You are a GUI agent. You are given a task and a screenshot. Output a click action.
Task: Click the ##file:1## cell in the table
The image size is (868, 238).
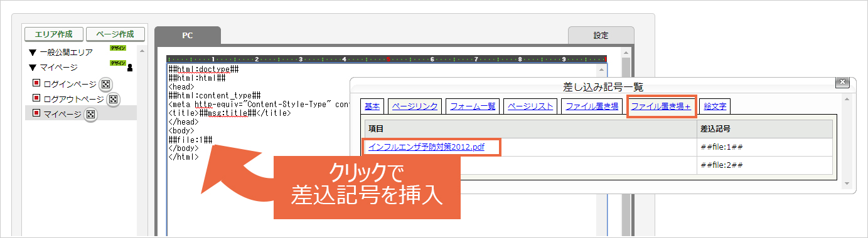[764, 147]
